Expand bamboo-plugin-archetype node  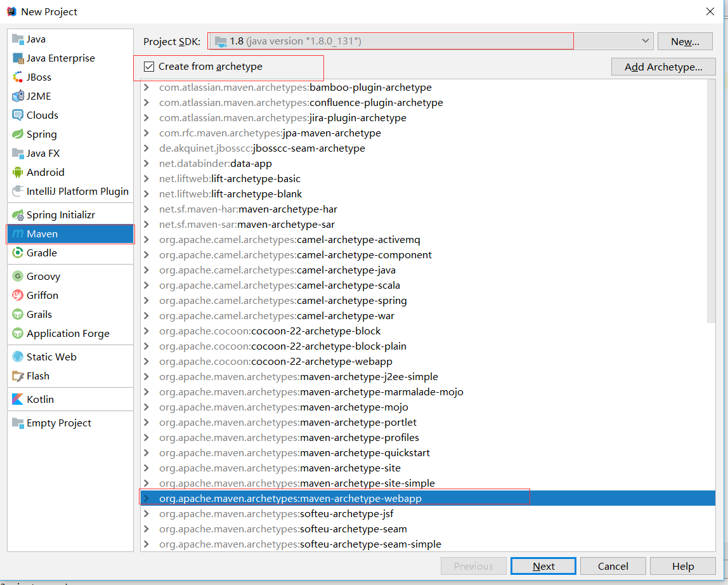coord(146,88)
